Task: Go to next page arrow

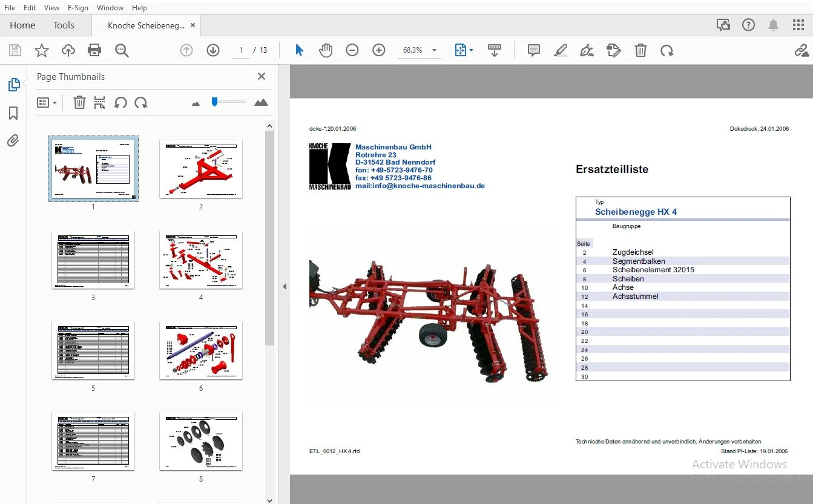Action: tap(213, 50)
